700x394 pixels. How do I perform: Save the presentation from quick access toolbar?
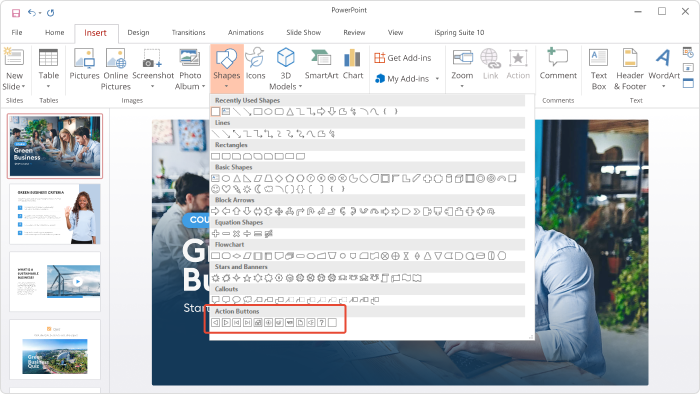[x=16, y=13]
